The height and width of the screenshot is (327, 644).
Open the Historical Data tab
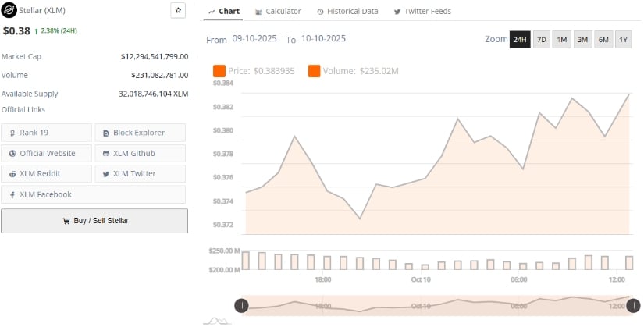click(x=347, y=12)
